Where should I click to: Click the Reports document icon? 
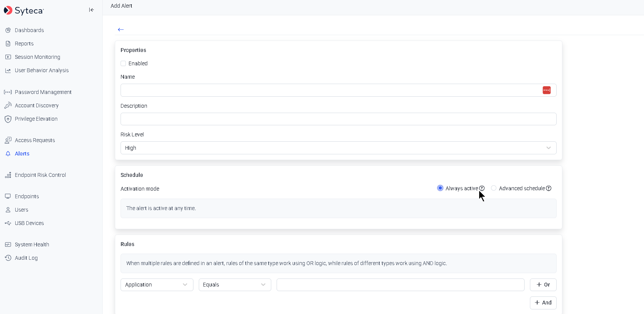coord(8,44)
